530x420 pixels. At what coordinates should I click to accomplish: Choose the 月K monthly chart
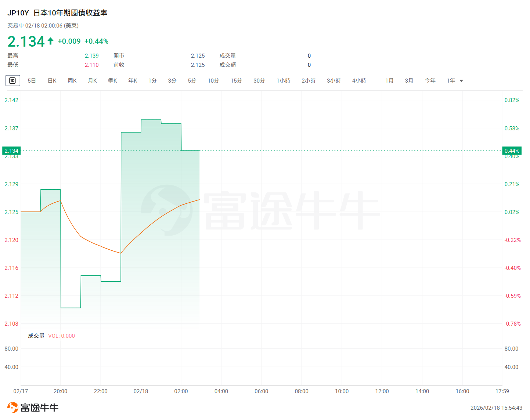point(93,81)
